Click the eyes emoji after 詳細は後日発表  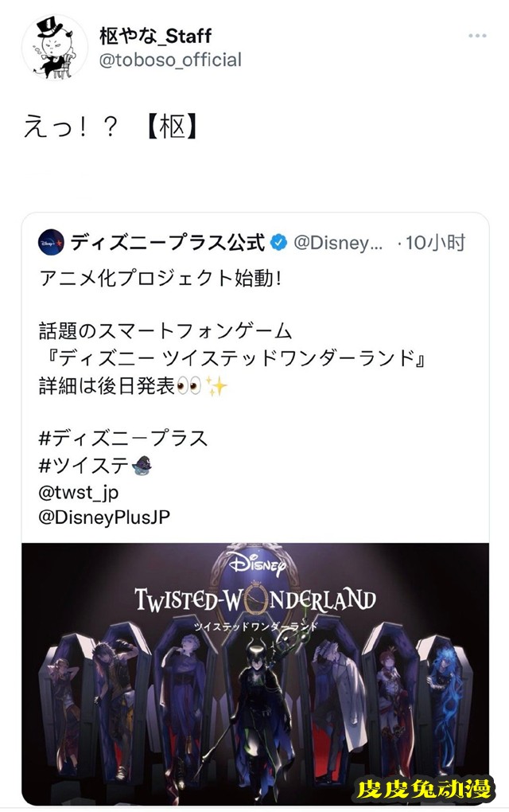[188, 386]
